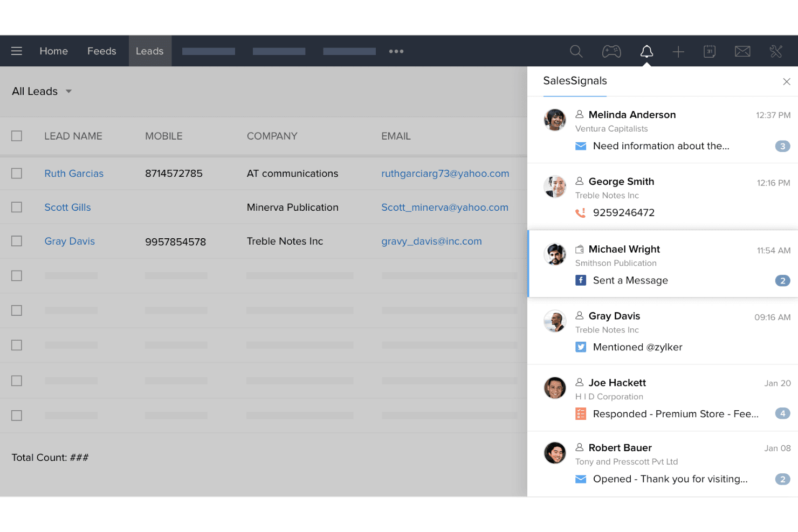Open the Gamescope controller icon
Image resolution: width=798 pixels, height=532 pixels.
coord(611,51)
